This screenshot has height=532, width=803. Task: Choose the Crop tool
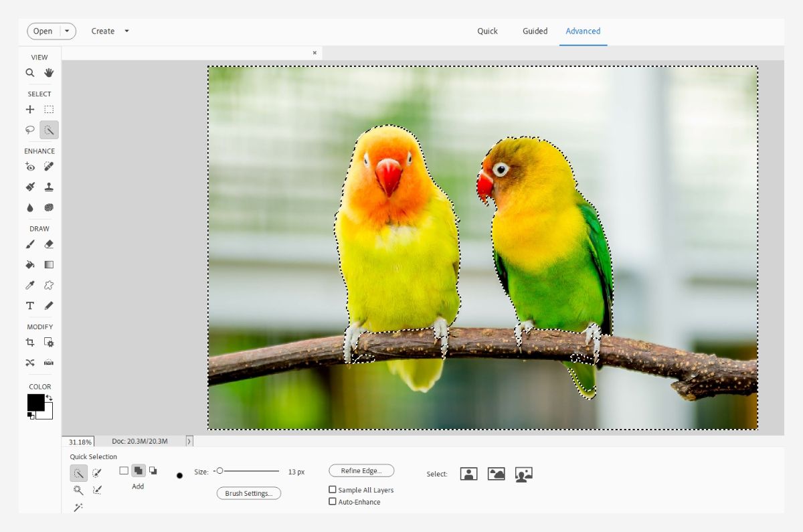click(30, 343)
